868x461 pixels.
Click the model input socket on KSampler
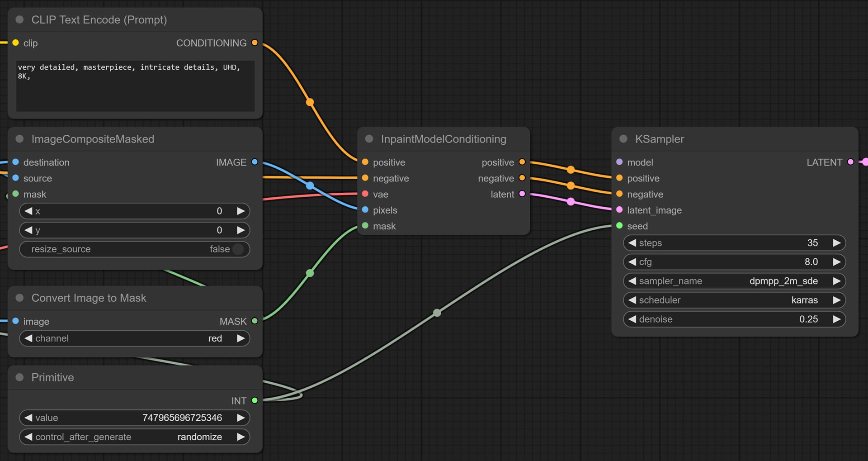click(x=619, y=162)
